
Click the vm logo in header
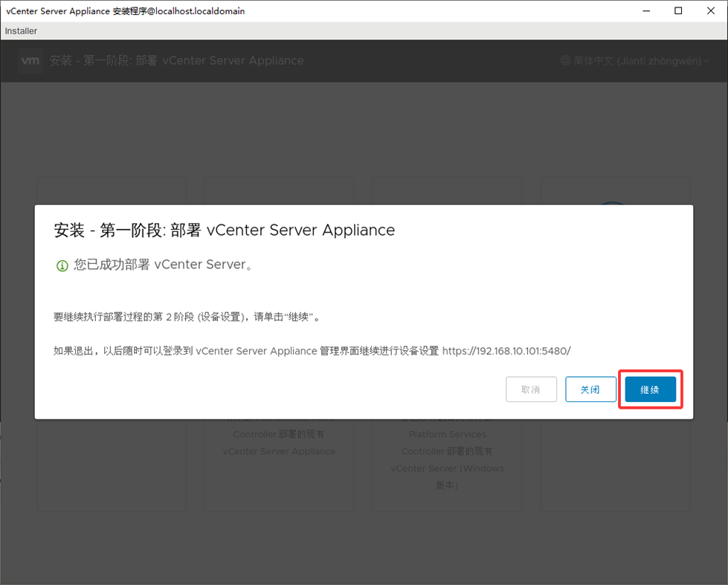tap(30, 61)
